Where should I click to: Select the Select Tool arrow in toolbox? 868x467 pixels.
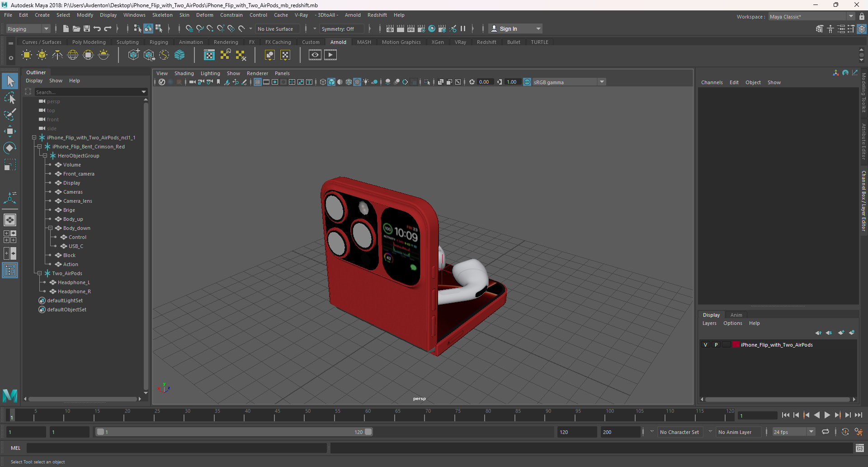[10, 81]
